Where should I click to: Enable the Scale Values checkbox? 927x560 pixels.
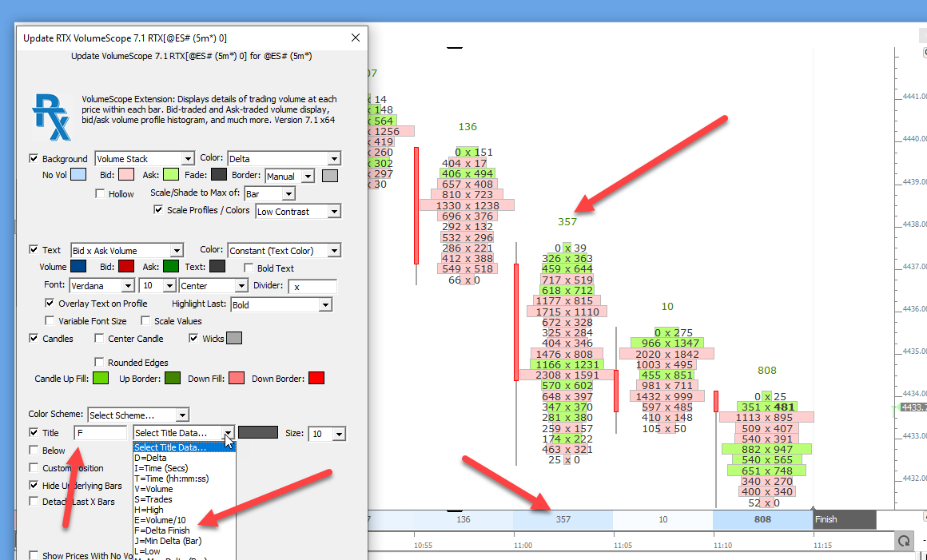click(145, 321)
